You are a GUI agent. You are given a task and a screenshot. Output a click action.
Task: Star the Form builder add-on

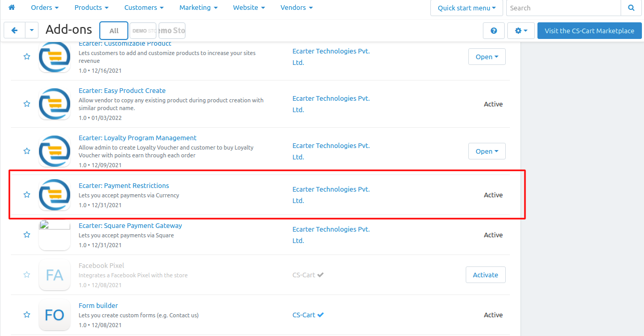click(x=27, y=315)
